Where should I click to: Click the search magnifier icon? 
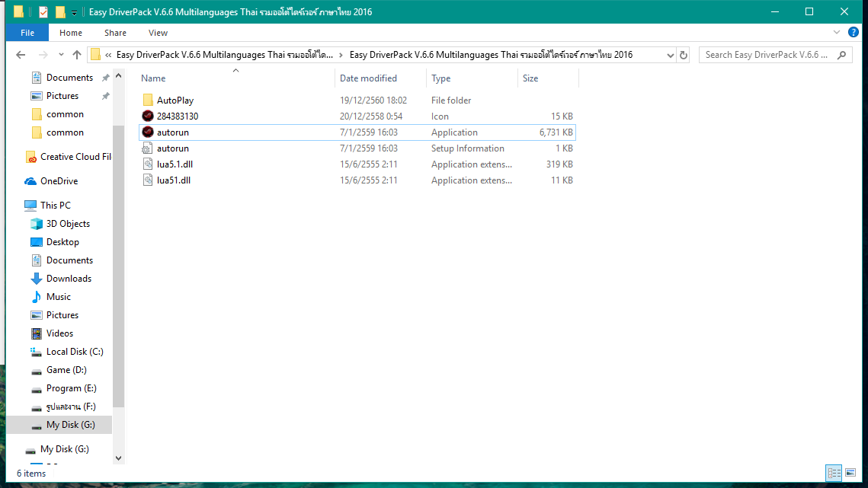coord(842,55)
